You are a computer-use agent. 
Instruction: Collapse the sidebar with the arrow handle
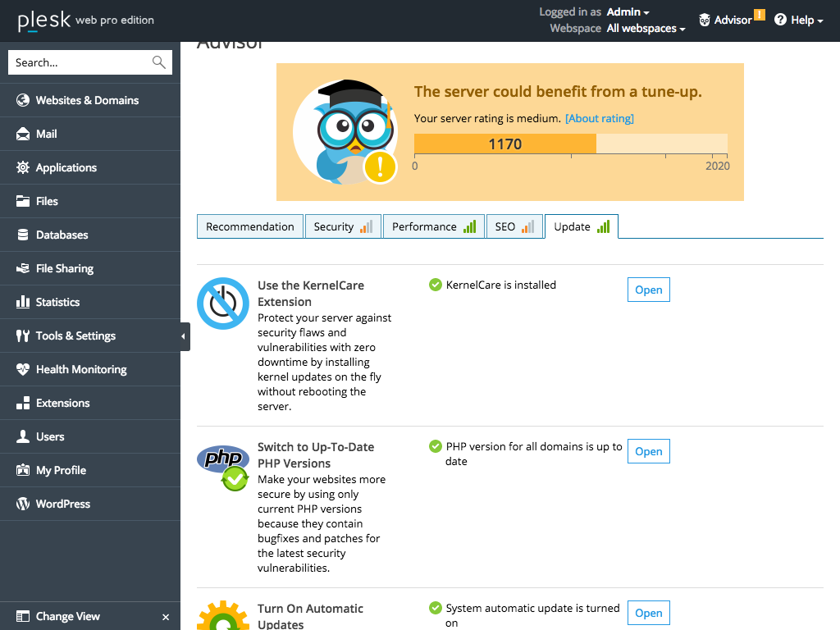(x=184, y=336)
